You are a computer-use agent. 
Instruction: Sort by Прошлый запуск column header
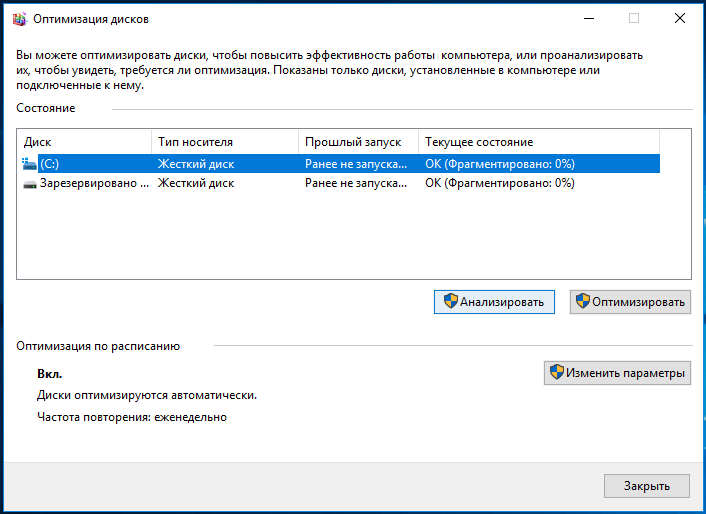(x=358, y=142)
